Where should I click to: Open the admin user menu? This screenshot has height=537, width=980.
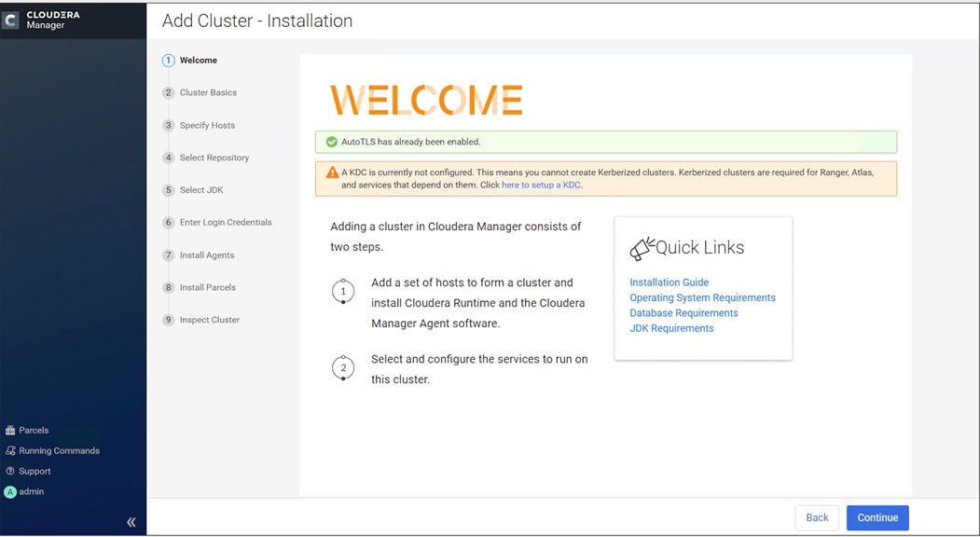[24, 492]
